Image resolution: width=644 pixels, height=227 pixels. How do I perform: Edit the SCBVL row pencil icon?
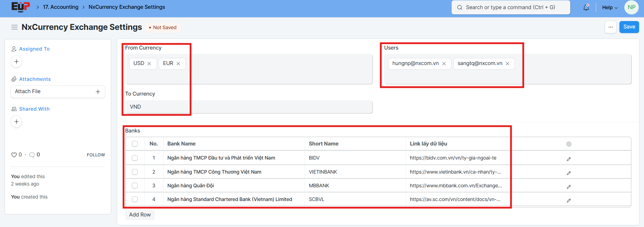pos(569,200)
